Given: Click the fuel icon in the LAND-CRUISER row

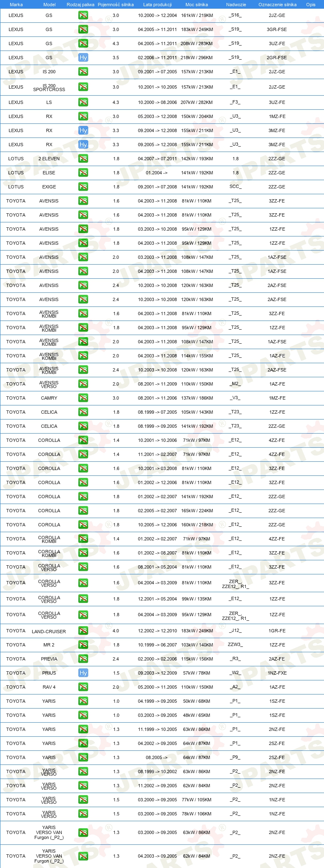Looking at the screenshot, I should (83, 631).
